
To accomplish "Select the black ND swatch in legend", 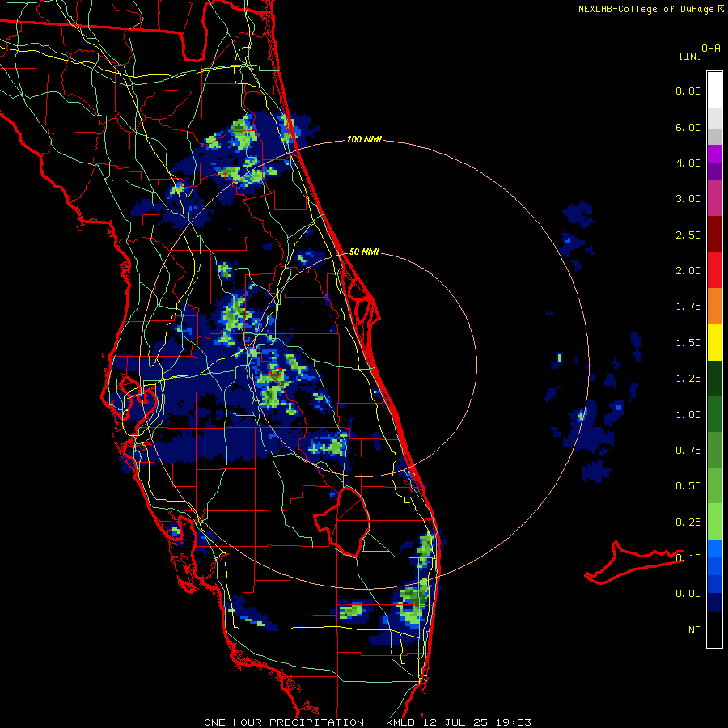I will coord(714,629).
